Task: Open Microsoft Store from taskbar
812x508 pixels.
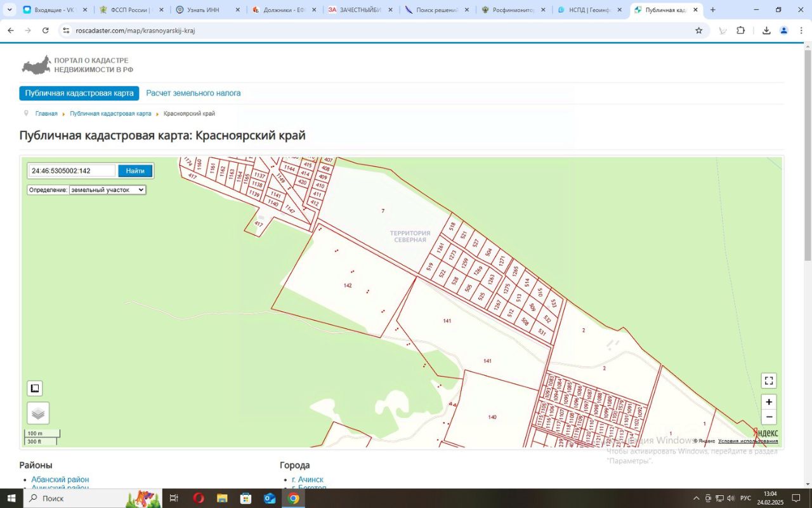Action: 246,498
